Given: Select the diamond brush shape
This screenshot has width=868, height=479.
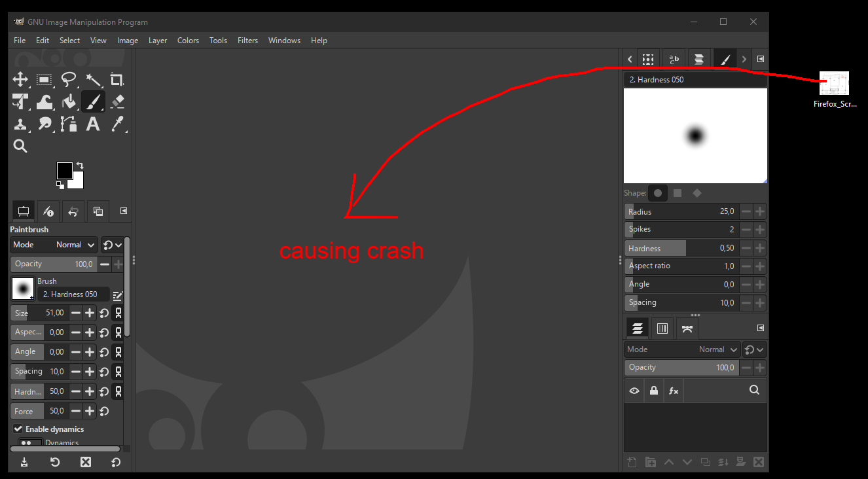Looking at the screenshot, I should pyautogui.click(x=697, y=193).
